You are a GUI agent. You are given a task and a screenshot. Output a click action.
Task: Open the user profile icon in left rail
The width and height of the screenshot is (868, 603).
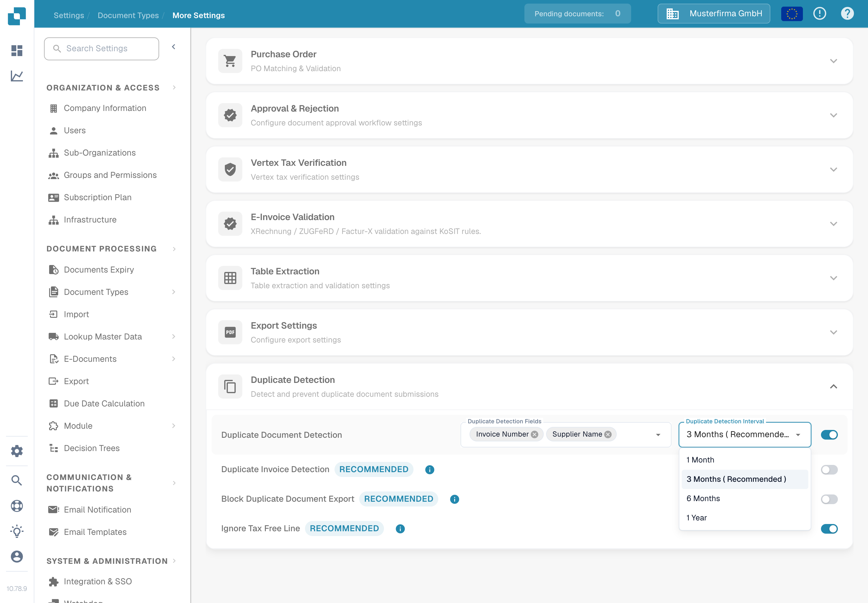(17, 557)
